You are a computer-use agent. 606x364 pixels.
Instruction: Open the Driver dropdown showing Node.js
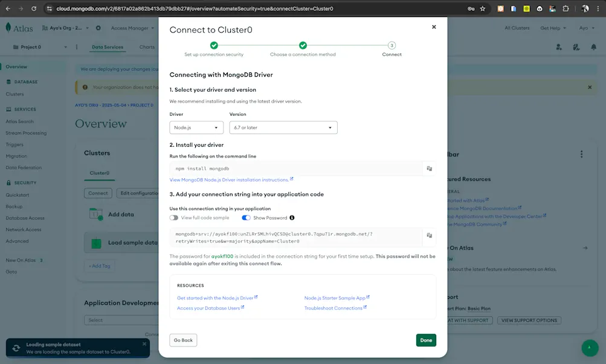[196, 127]
